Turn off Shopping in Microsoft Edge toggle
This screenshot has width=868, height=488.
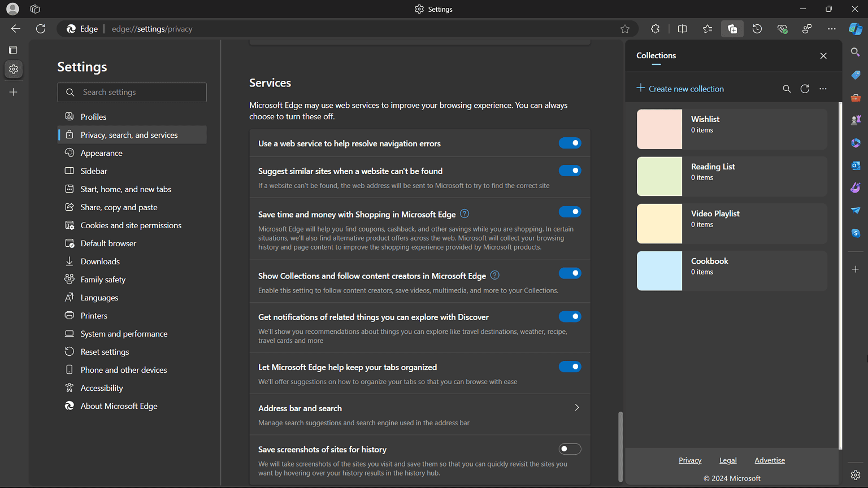click(x=570, y=212)
